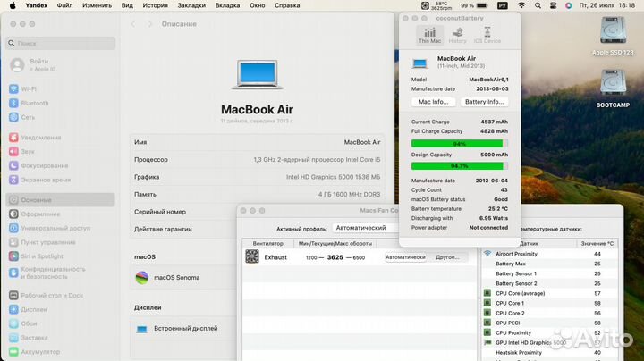Open the Apple menu
644x361 pixels.
point(13,5)
